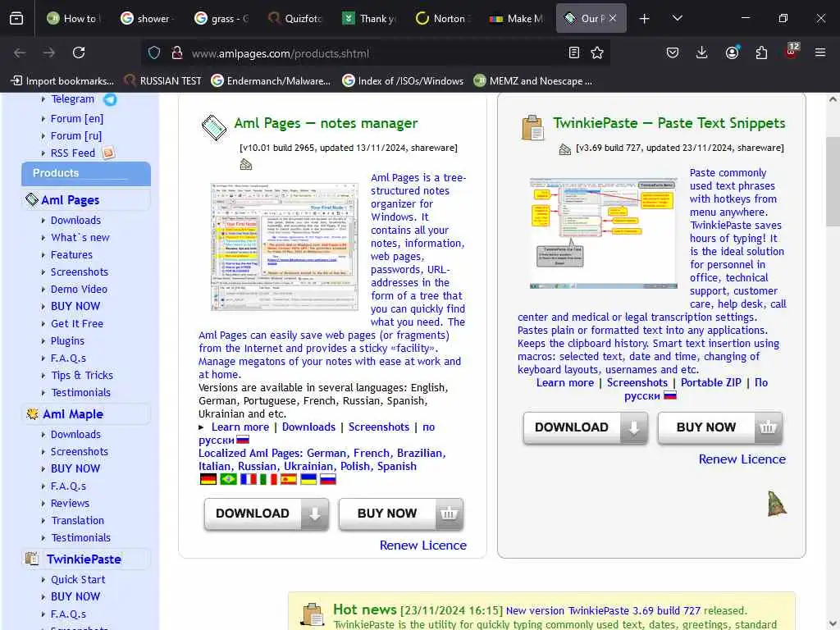Image resolution: width=840 pixels, height=630 pixels.
Task: Switch to the Make M tab
Action: (x=517, y=18)
